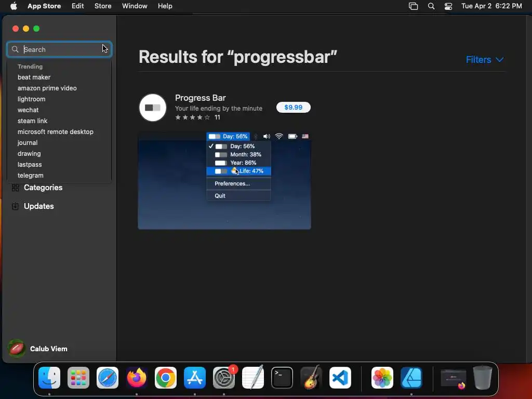Screen dimensions: 532x399
Task: Launch Firefox from the Dock
Action: (x=137, y=378)
